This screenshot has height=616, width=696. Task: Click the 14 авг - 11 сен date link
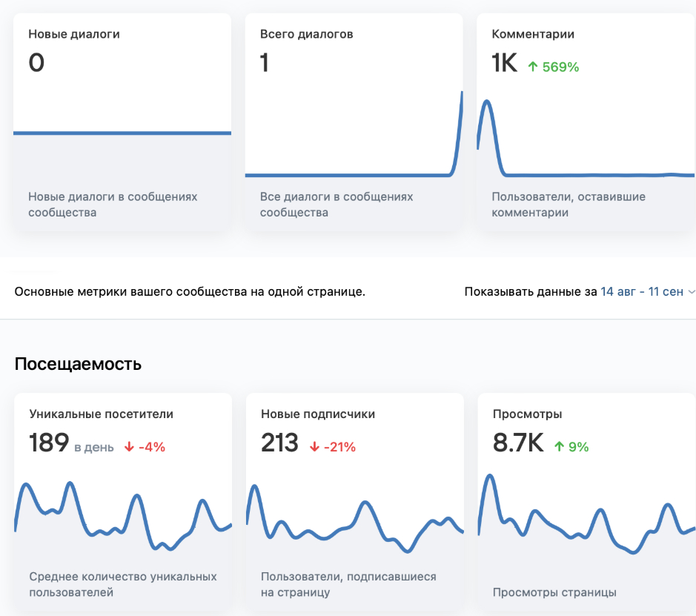pos(641,291)
